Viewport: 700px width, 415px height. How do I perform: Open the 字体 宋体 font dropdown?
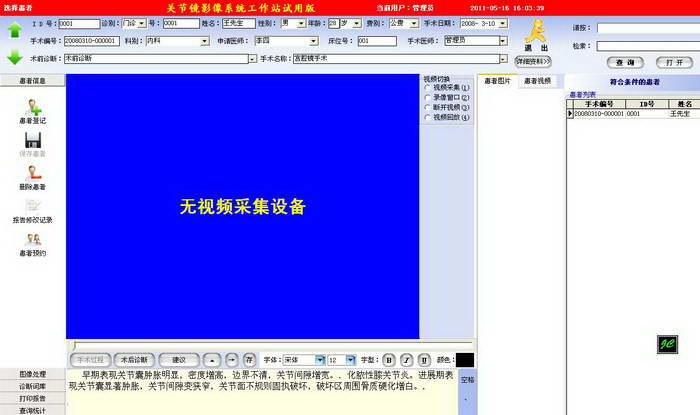(320, 360)
